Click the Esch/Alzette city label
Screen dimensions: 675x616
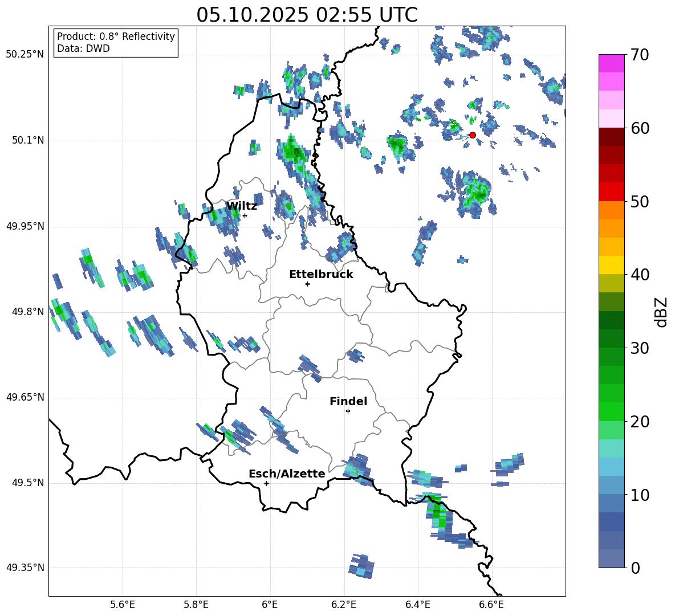coord(287,474)
